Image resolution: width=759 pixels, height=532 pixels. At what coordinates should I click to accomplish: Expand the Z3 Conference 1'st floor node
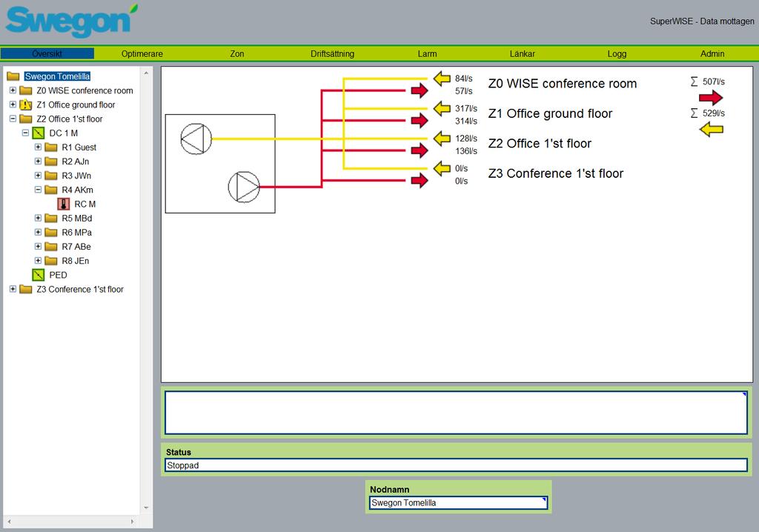[13, 289]
